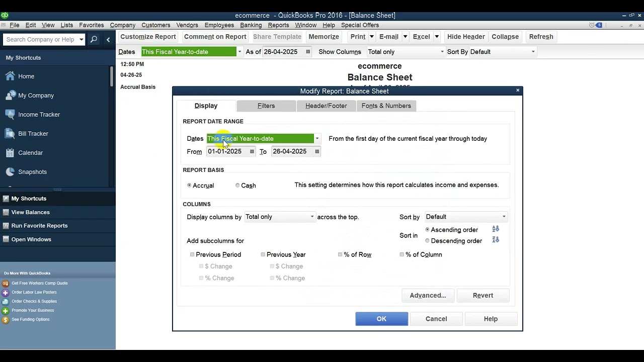Click the Memorize button
The image size is (644, 362).
point(324,37)
